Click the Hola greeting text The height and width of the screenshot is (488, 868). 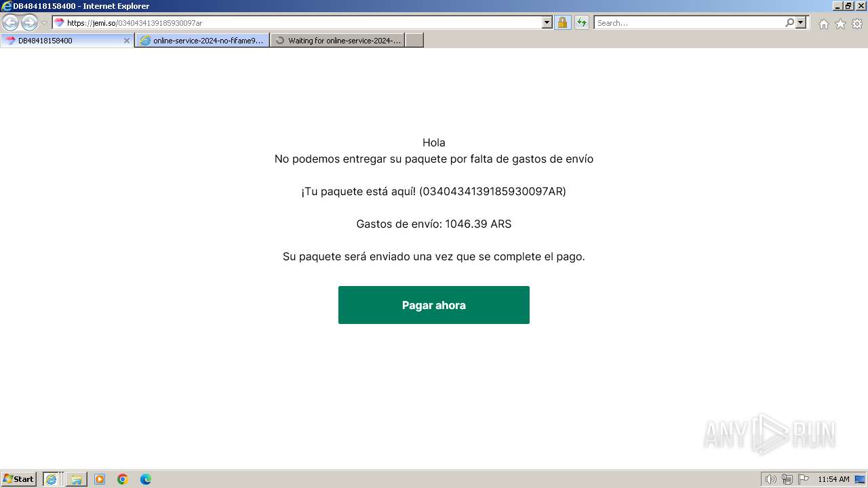click(433, 142)
